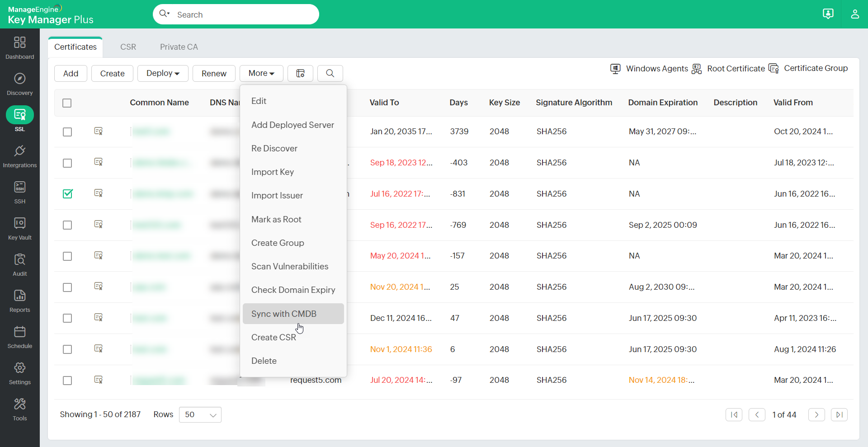868x447 pixels.
Task: Check the box for the 3739 days row
Action: pyautogui.click(x=67, y=132)
